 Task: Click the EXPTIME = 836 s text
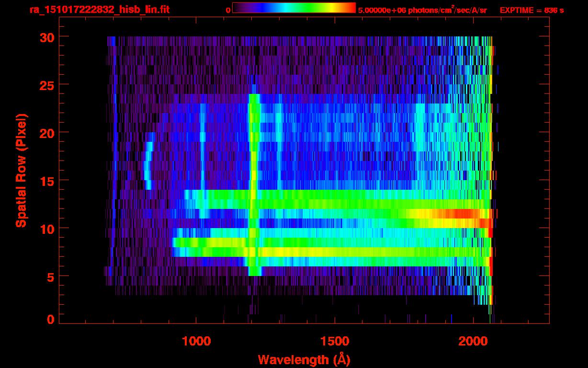click(531, 10)
